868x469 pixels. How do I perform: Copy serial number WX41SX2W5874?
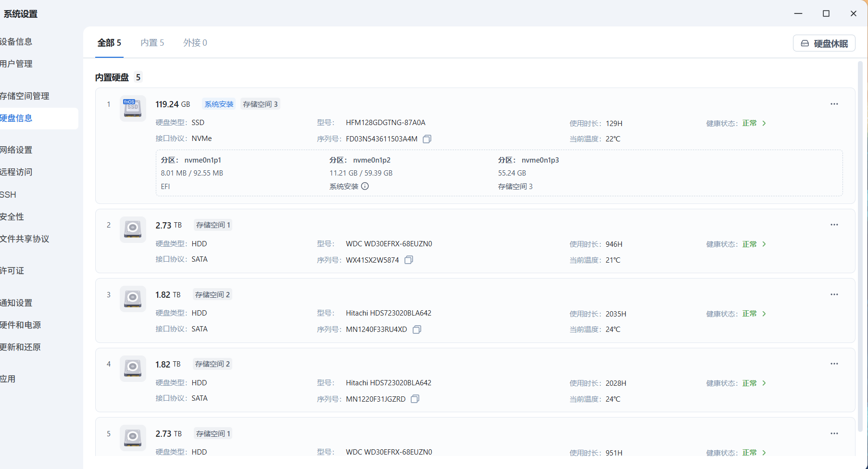409,260
